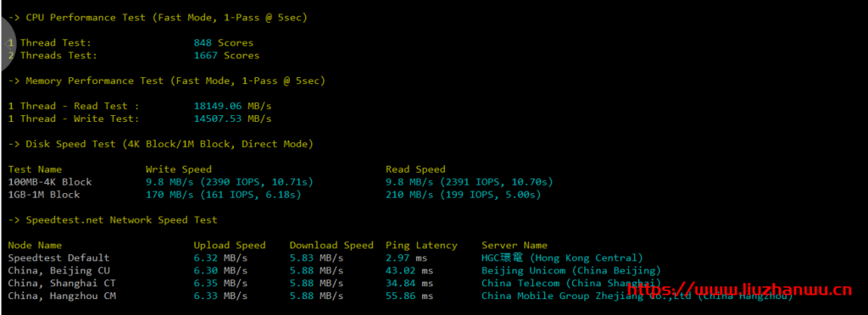This screenshot has width=868, height=315.
Task: Click the Write Speed column header
Action: click(x=178, y=169)
